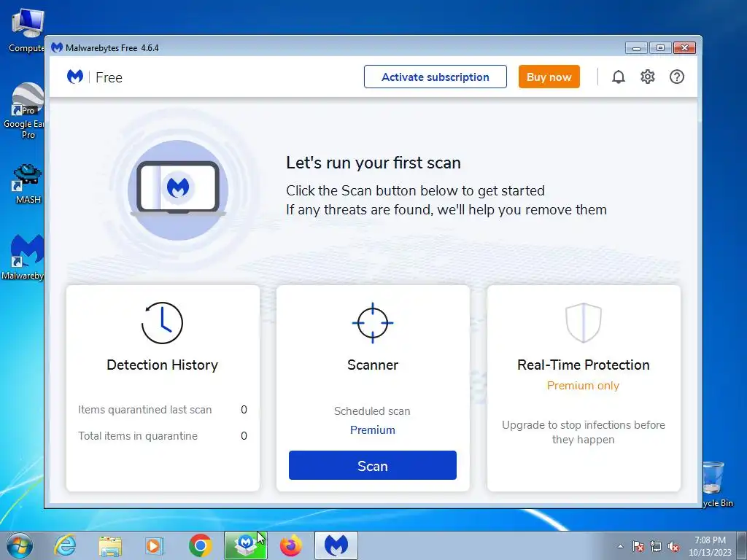Viewport: 747px width, 560px height.
Task: Click 'Let's run your first scan' heading
Action: tap(373, 163)
